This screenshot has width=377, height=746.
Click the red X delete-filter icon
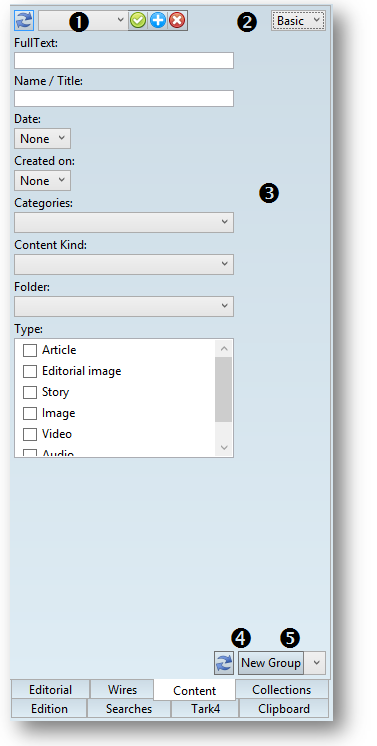[178, 20]
